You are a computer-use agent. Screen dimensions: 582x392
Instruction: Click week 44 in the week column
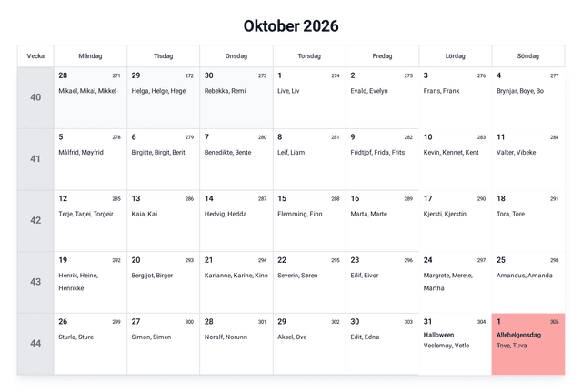(35, 344)
